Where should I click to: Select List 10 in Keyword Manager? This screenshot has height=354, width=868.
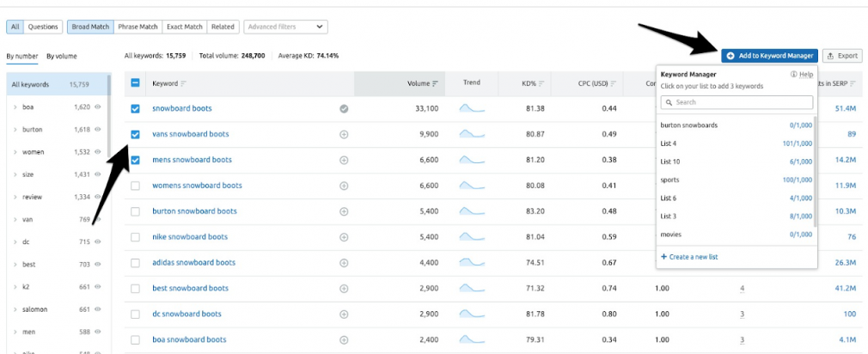[x=737, y=162]
